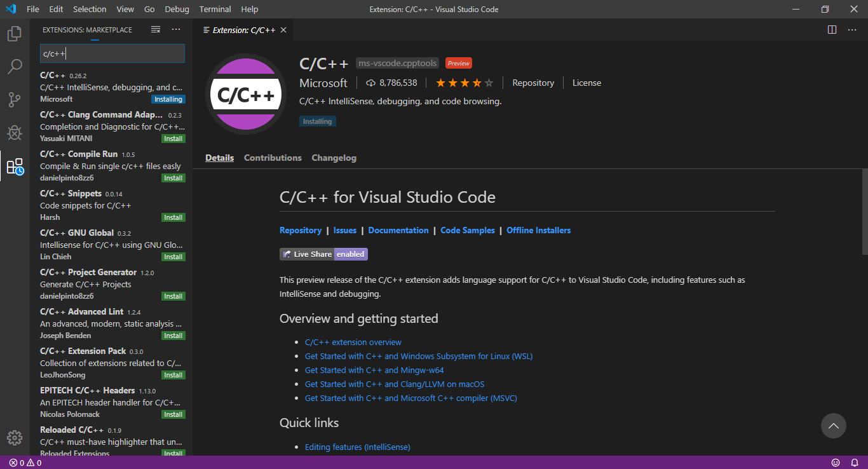Open the Search view in activity bar
Image resolution: width=868 pixels, height=469 pixels.
[15, 67]
